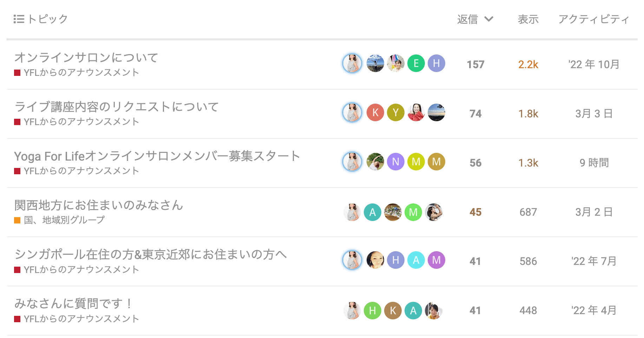Click red K avatar on ライブ講座 topic
This screenshot has height=338, width=644.
[375, 113]
